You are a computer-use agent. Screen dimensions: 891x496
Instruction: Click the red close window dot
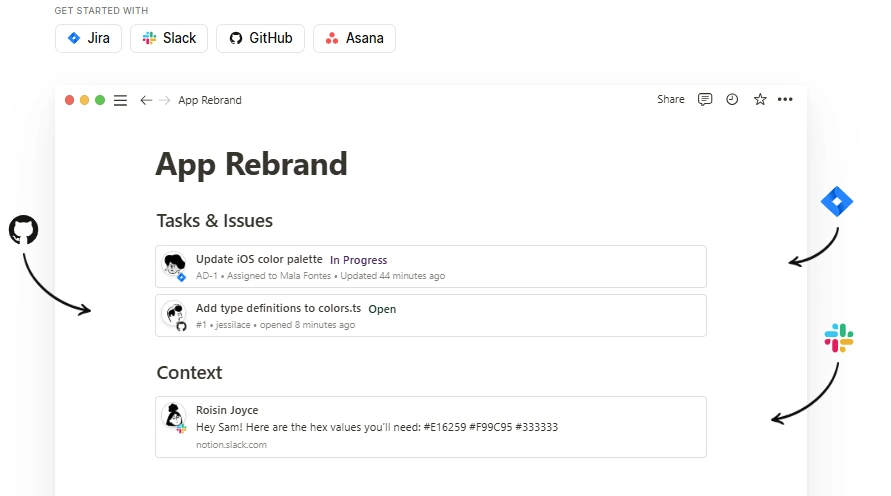point(69,100)
